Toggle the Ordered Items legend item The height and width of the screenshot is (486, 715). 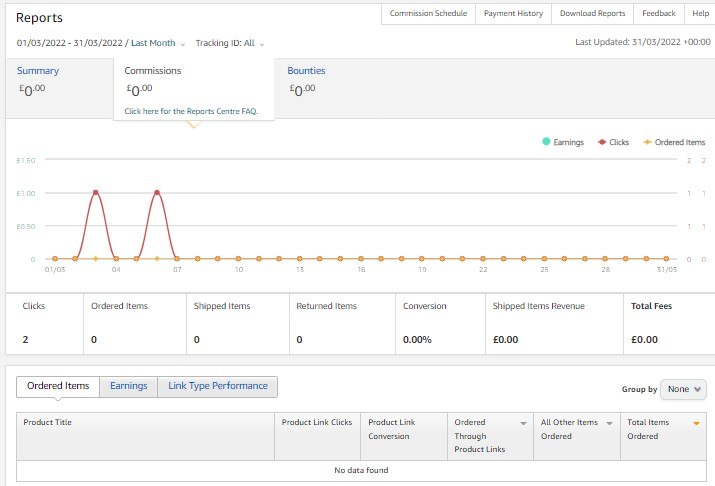[x=674, y=142]
